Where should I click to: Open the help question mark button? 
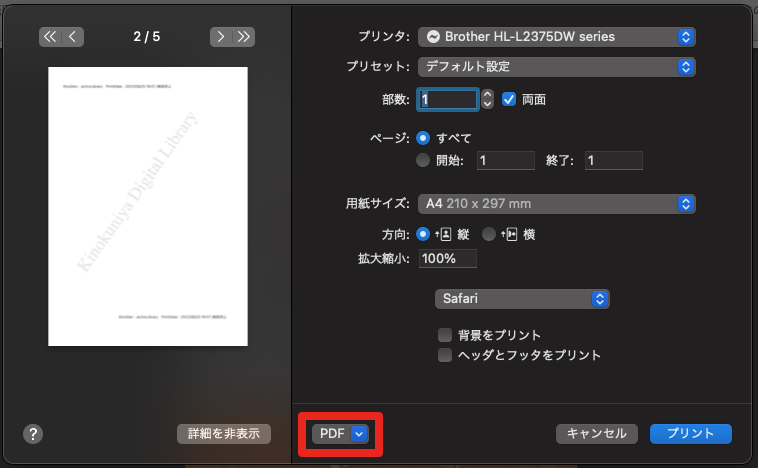coord(32,433)
